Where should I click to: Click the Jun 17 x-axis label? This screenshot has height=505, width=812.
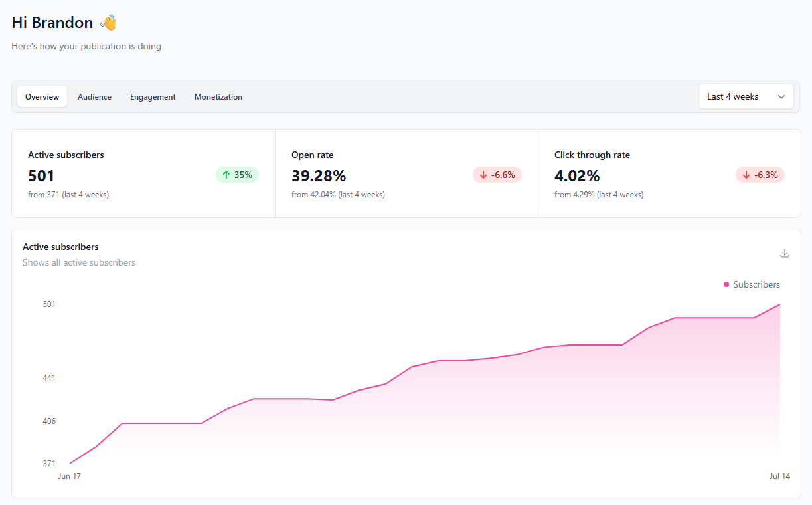point(70,476)
